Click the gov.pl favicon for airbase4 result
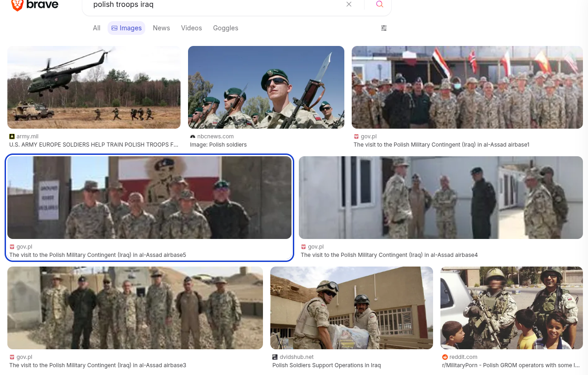 click(303, 247)
